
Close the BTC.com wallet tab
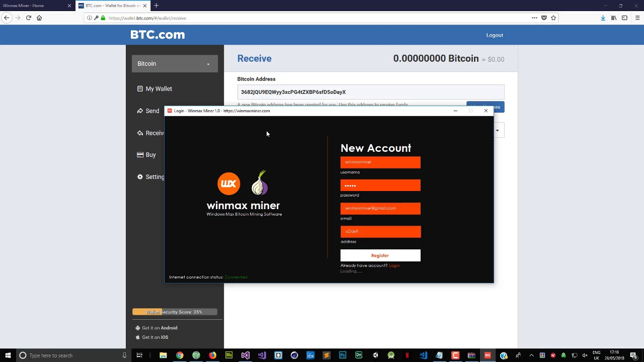click(x=145, y=6)
